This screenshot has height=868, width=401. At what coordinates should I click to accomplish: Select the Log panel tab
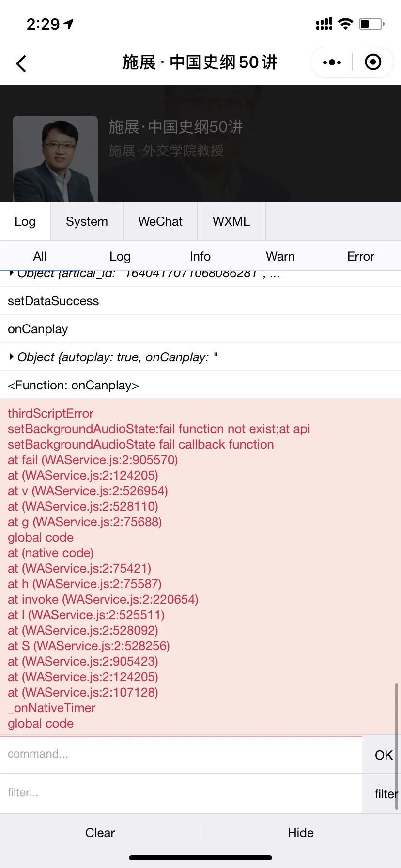click(25, 221)
